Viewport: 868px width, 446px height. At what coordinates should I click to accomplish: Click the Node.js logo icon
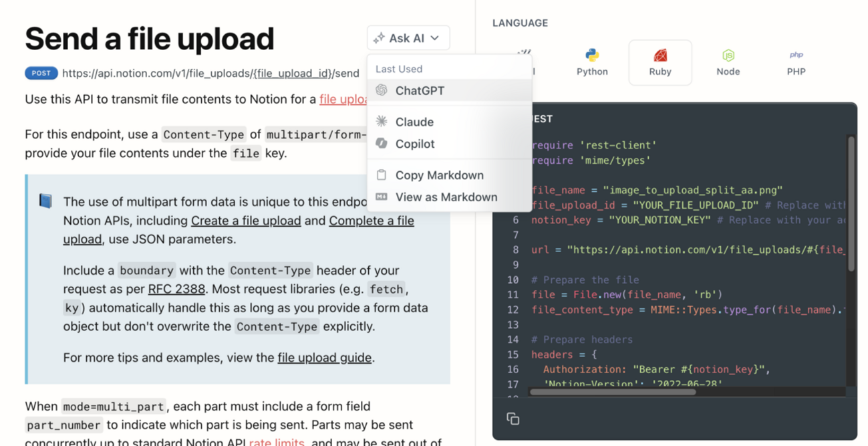[x=728, y=55]
